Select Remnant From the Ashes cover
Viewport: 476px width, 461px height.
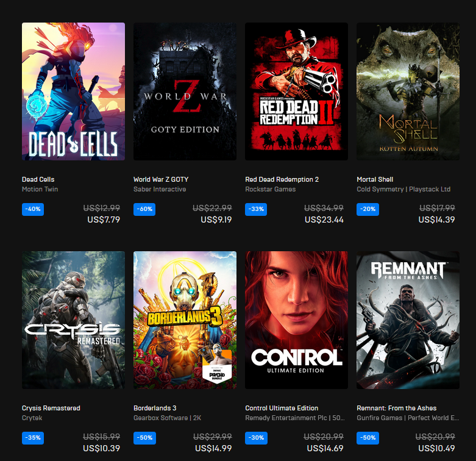408,320
